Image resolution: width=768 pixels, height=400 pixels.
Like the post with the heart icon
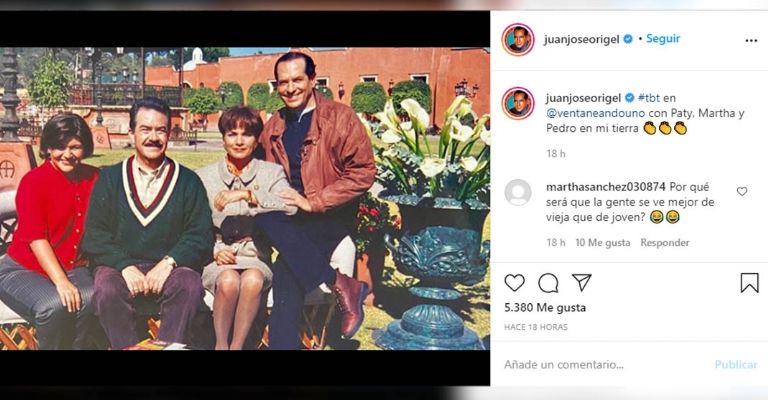pos(514,282)
